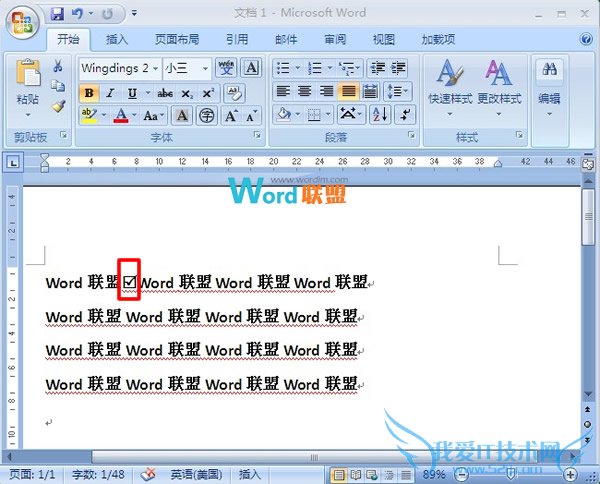Open the change case Aa menu

[154, 116]
